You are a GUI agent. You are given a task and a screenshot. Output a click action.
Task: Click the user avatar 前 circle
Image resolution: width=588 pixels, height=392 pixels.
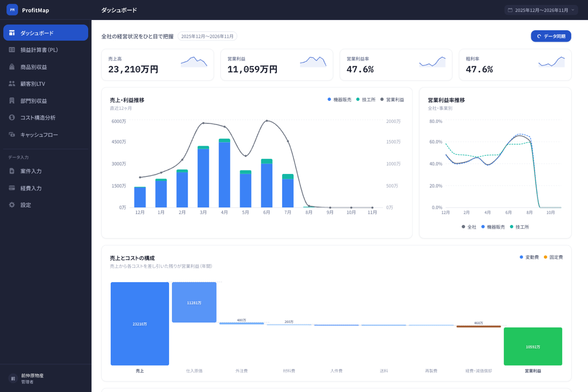(x=13, y=378)
